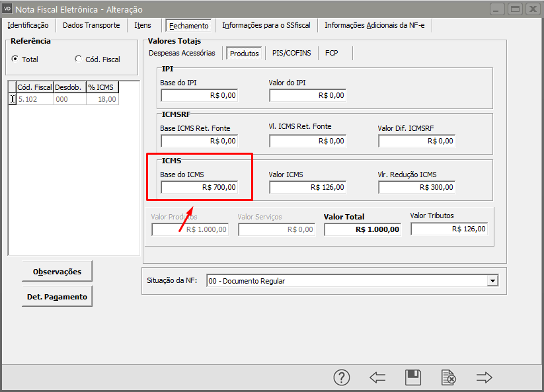Click the Valor ICMS field
The image size is (544, 392).
tap(307, 187)
